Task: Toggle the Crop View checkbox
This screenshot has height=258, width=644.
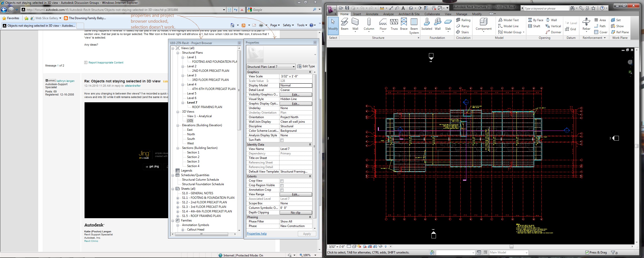Action: coord(282,181)
